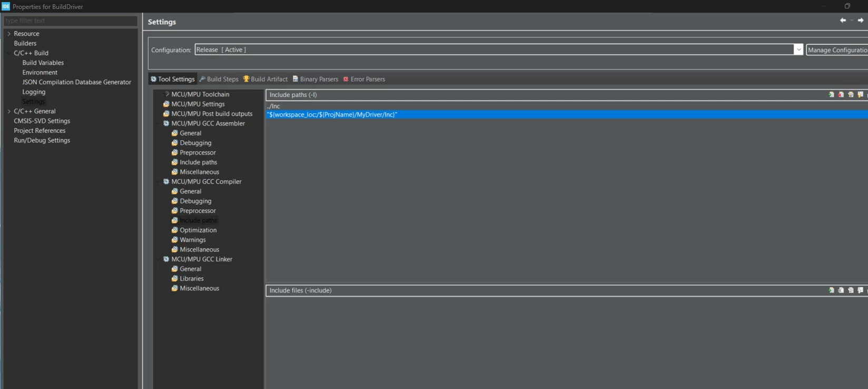Switch to Build Artifact tab

coord(265,79)
